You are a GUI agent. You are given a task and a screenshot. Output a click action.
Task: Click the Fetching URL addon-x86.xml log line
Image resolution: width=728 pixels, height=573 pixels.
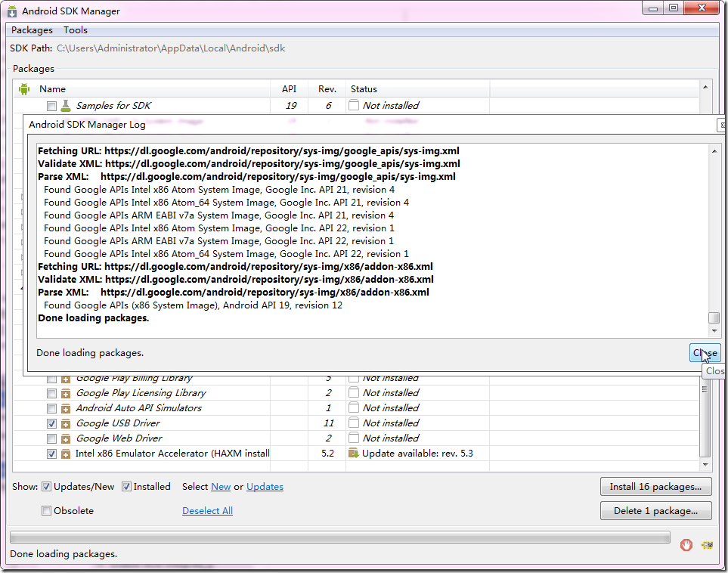(x=235, y=267)
